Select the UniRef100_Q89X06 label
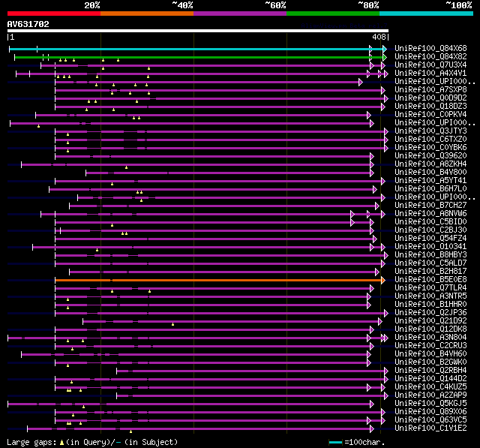The width and height of the screenshot is (480, 448). [x=430, y=412]
